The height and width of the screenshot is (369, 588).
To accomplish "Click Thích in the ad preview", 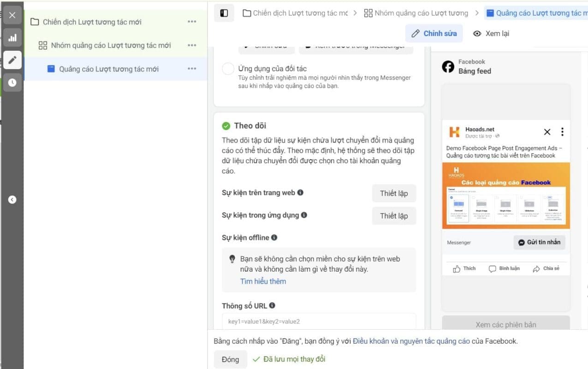I will tap(464, 268).
